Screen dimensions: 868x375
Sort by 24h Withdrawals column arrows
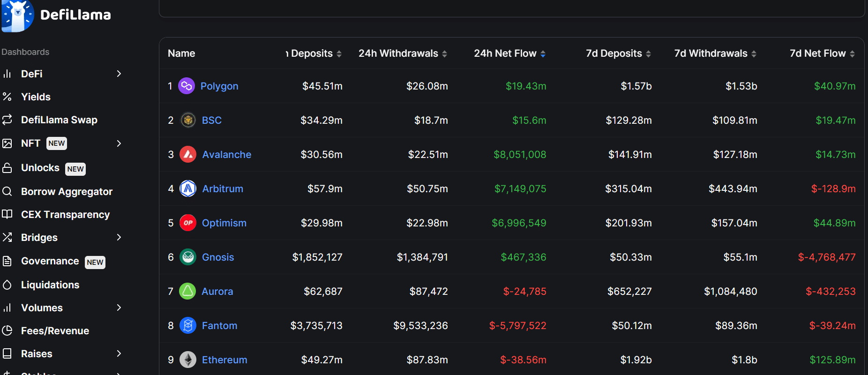(x=444, y=54)
